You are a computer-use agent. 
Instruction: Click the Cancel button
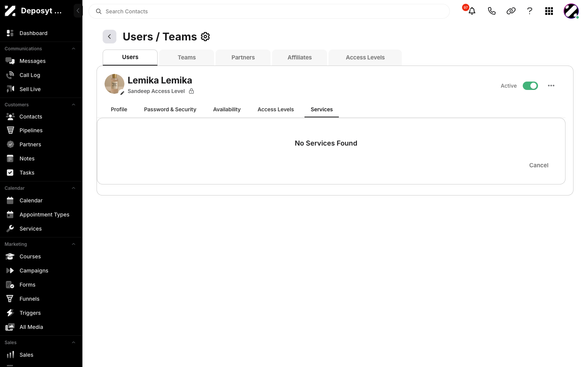pyautogui.click(x=539, y=165)
